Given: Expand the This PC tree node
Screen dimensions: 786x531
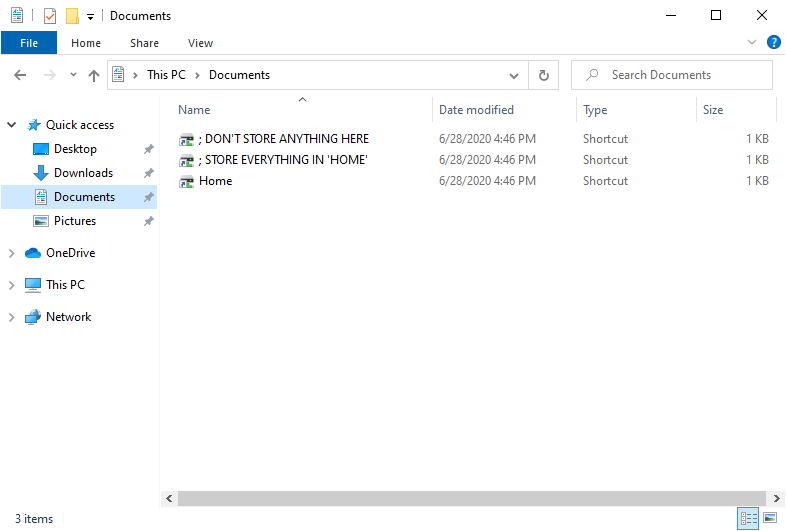Looking at the screenshot, I should [12, 286].
